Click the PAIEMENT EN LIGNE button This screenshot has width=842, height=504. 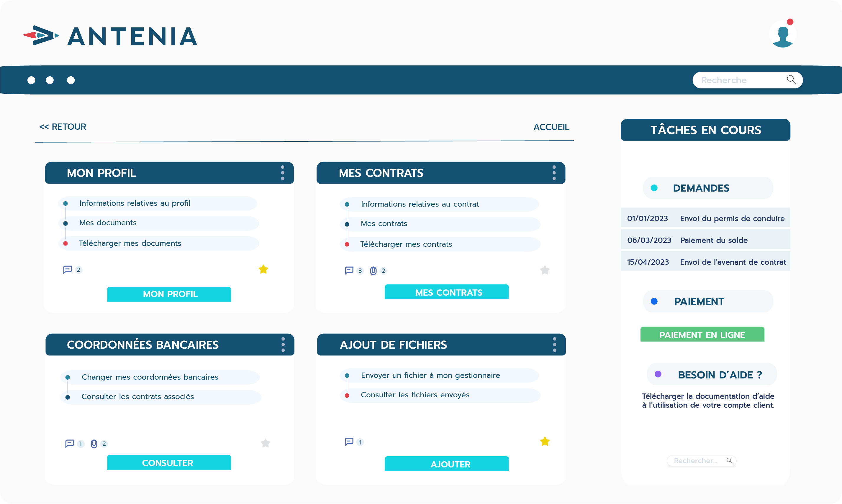[702, 334]
